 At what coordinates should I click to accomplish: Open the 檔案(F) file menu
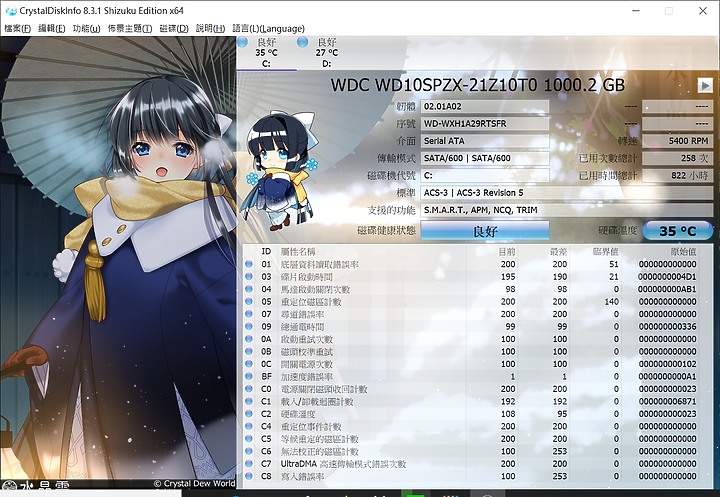(x=17, y=28)
